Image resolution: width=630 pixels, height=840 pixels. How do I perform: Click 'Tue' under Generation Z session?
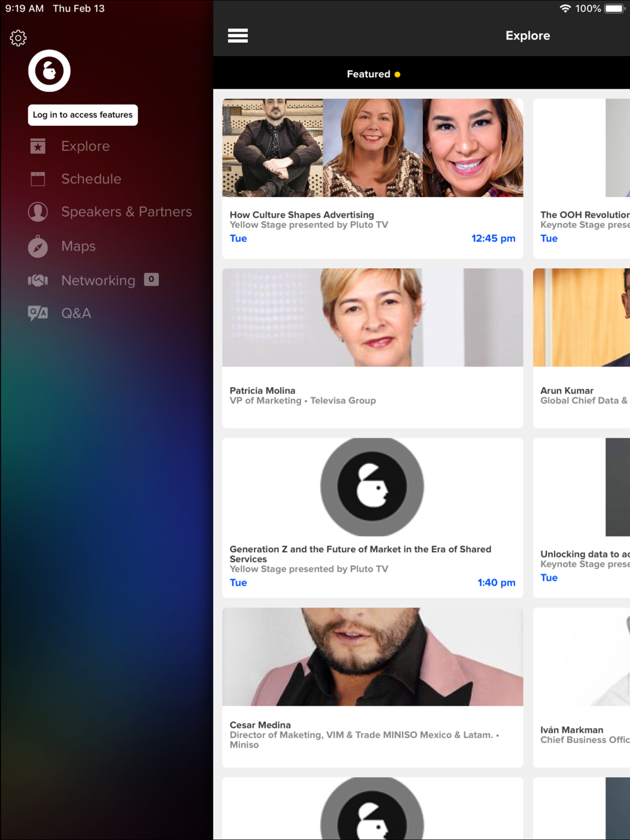[238, 583]
